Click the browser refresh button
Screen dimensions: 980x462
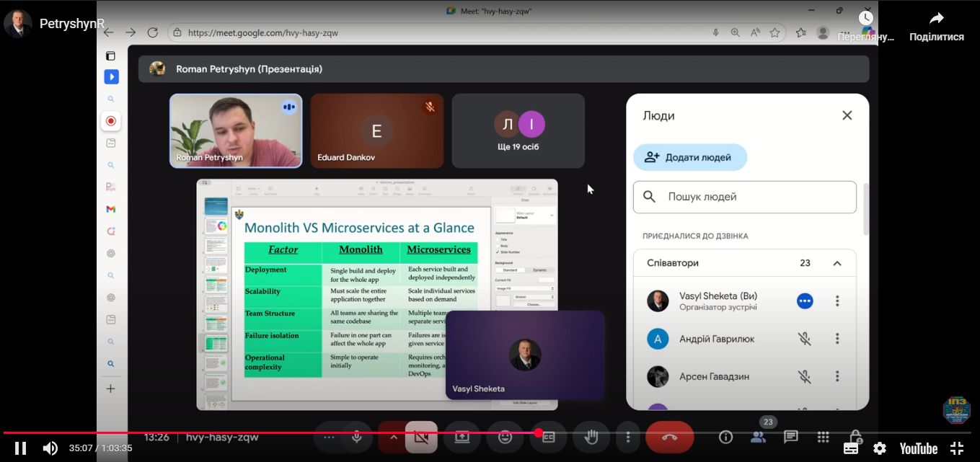pyautogui.click(x=152, y=32)
